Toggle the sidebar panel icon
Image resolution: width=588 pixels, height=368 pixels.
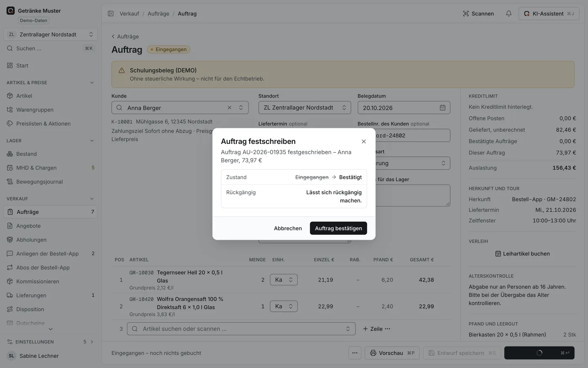point(111,13)
